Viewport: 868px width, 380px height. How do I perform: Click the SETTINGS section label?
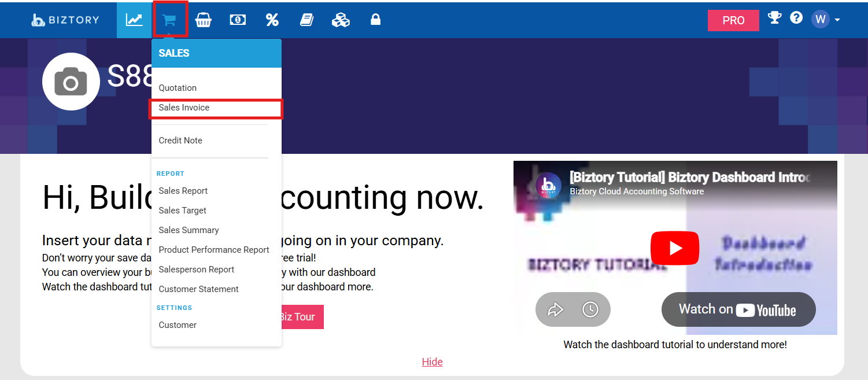(174, 308)
